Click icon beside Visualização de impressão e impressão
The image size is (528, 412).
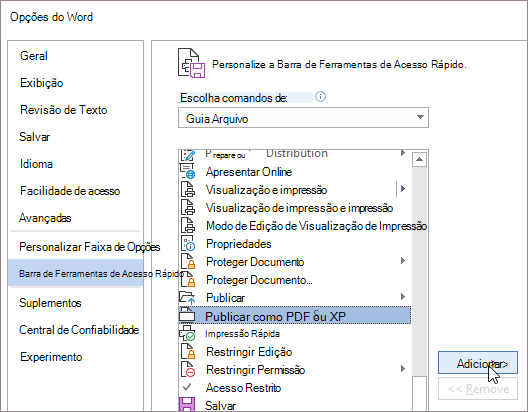click(x=188, y=207)
